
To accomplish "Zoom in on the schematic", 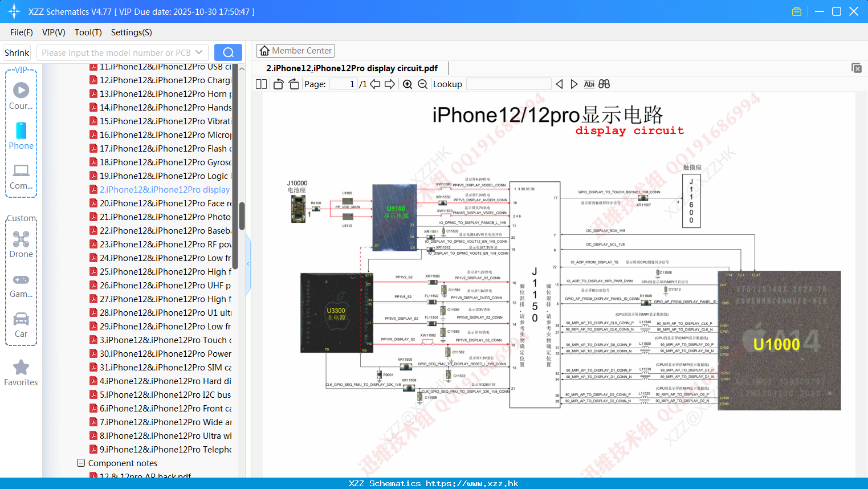I will [407, 84].
